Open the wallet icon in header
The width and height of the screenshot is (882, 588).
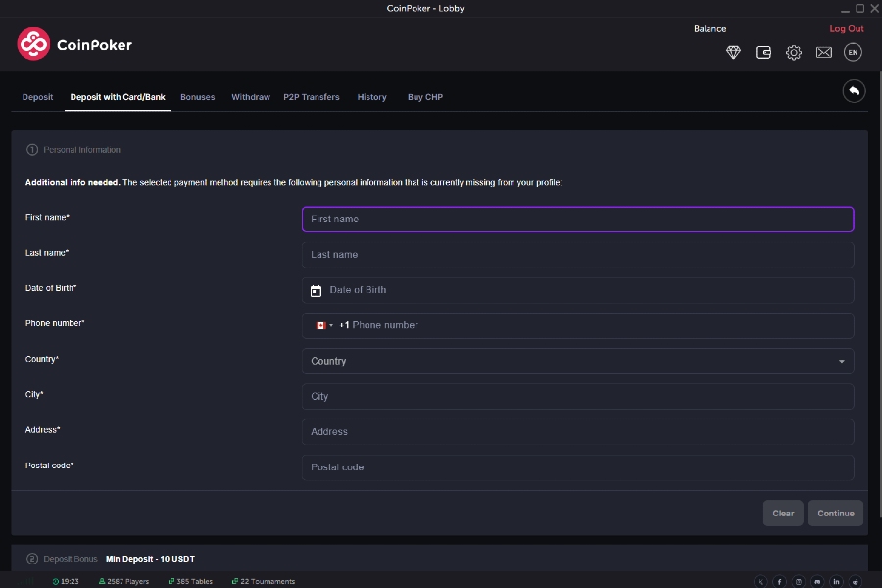(x=763, y=53)
